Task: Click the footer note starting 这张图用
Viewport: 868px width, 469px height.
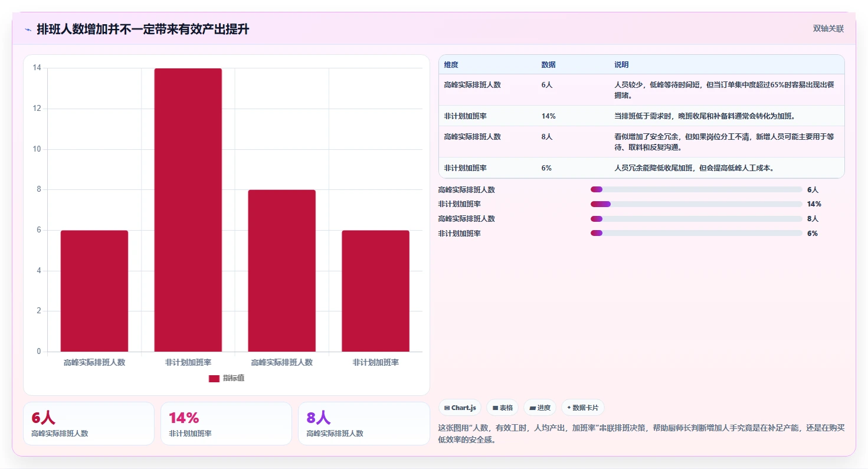Action: tap(641, 434)
